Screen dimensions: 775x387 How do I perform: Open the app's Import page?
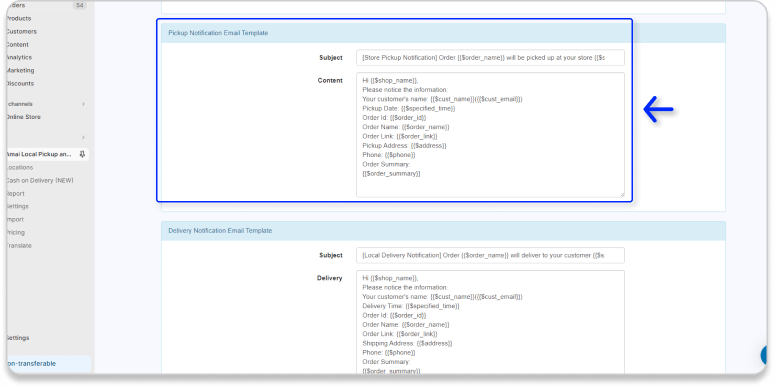(15, 219)
